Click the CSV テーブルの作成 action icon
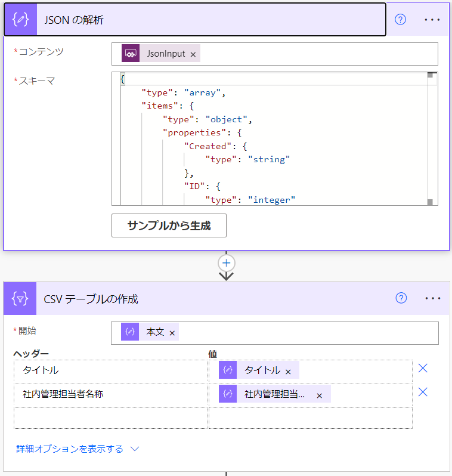The width and height of the screenshot is (452, 476). 20,299
